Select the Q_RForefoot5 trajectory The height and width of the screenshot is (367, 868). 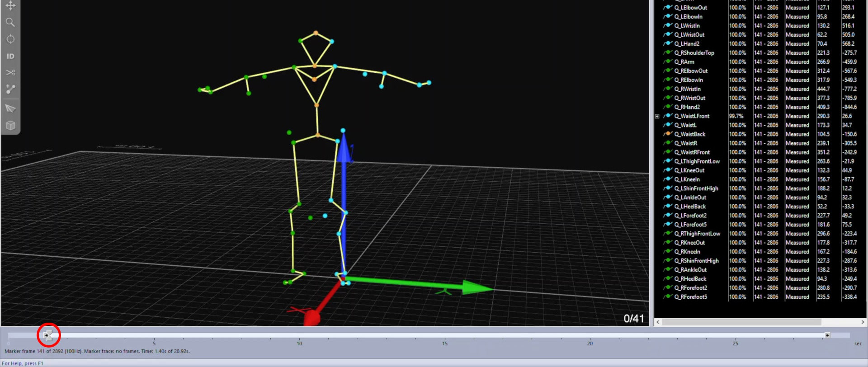point(690,297)
